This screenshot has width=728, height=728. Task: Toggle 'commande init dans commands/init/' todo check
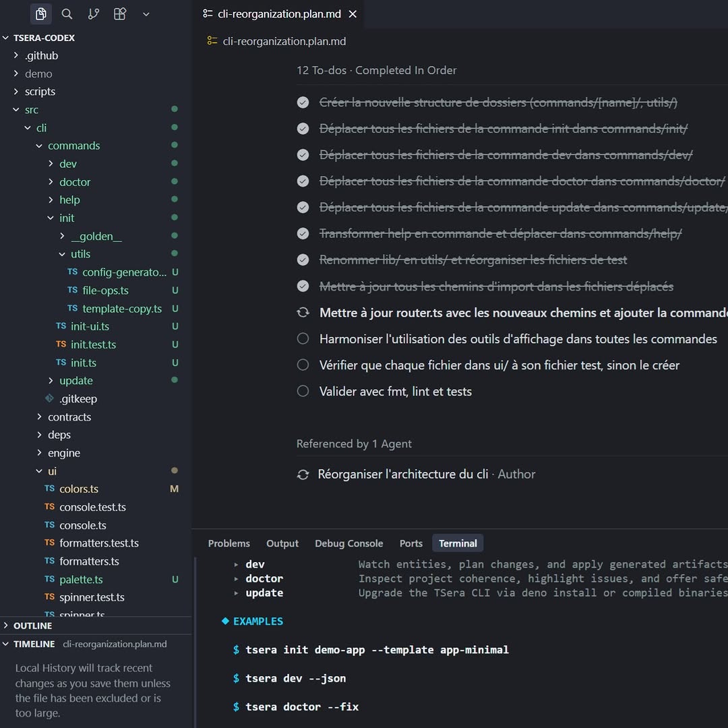pos(303,129)
